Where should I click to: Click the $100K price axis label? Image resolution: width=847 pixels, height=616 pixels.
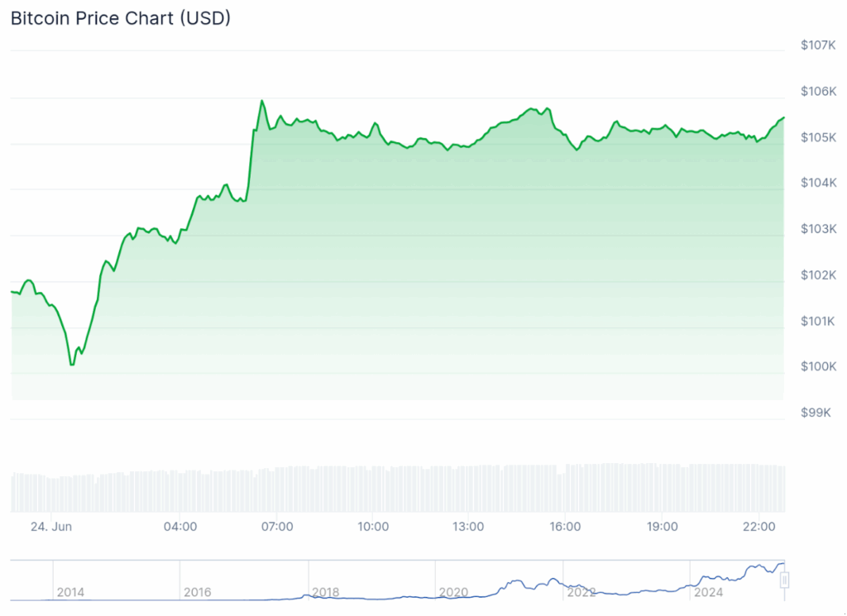point(819,366)
